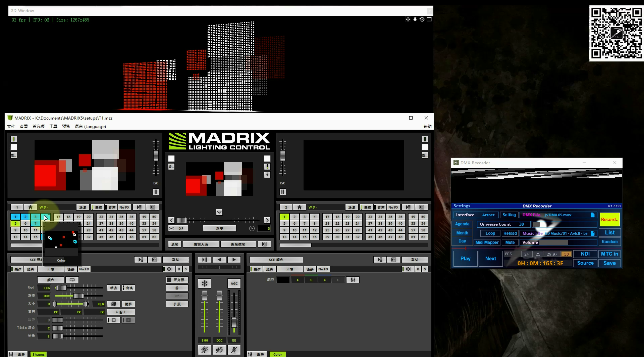The width and height of the screenshot is (644, 357).
Task: Click the 3D-Window reset view icon
Action: pyautogui.click(x=422, y=19)
